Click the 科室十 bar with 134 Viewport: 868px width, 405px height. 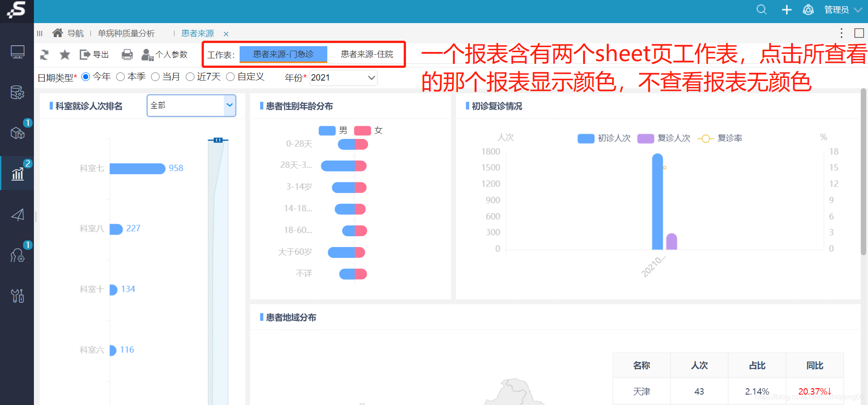(x=113, y=290)
